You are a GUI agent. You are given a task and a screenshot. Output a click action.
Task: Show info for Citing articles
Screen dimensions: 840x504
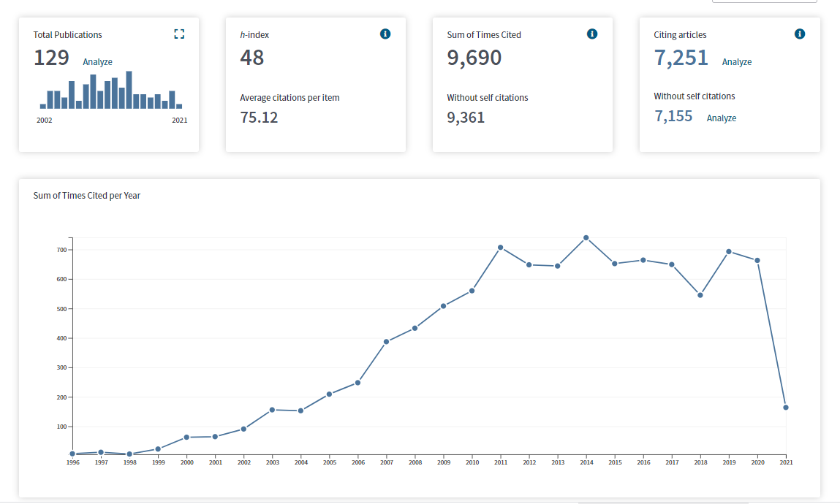point(799,34)
